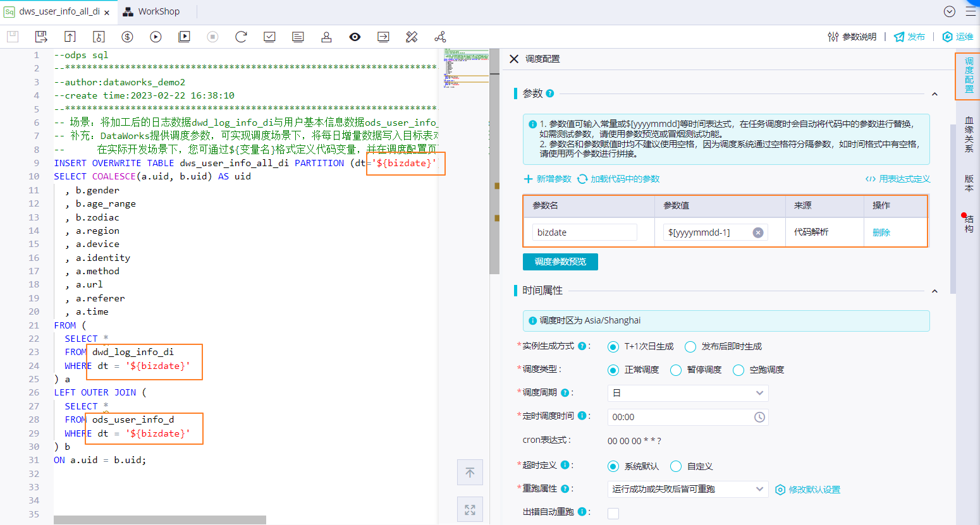Click 用表达式定义 link
This screenshot has height=525, width=980.
898,179
